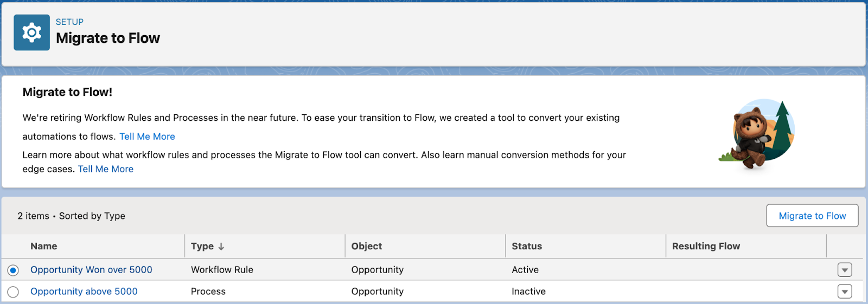Select the Opportunity Won over 5000 radio button
The image size is (868, 304).
[13, 270]
